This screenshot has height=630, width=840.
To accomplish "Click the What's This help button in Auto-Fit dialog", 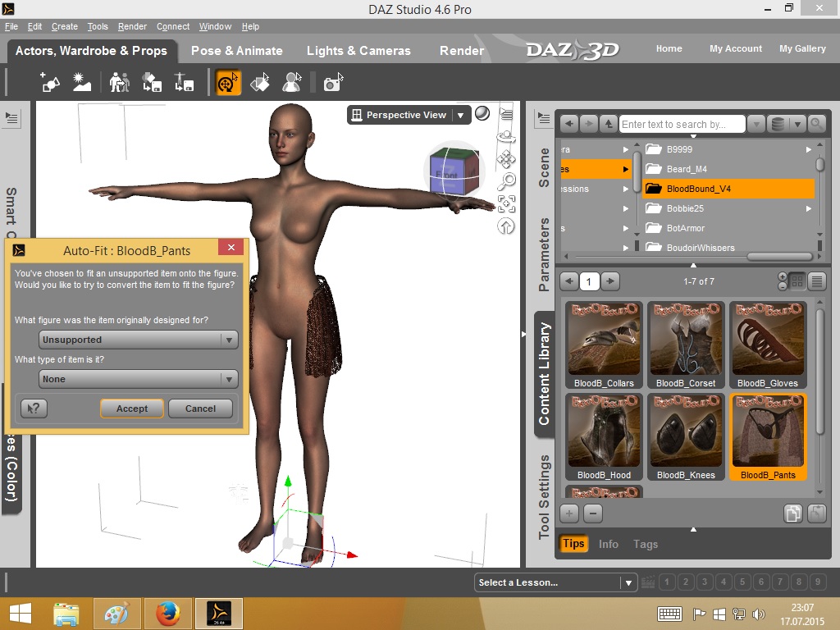I will [34, 409].
